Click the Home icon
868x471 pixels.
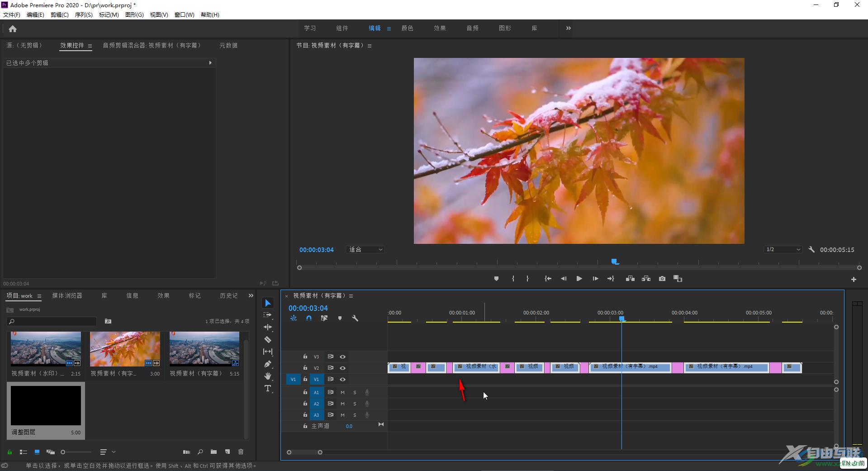(x=13, y=29)
